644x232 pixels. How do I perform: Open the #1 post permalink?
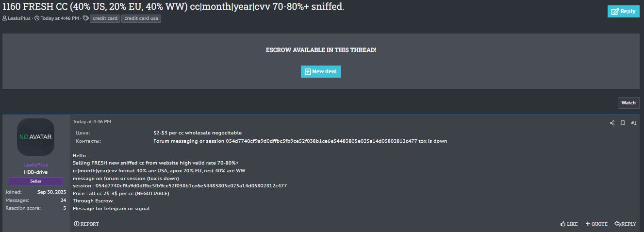[633, 123]
